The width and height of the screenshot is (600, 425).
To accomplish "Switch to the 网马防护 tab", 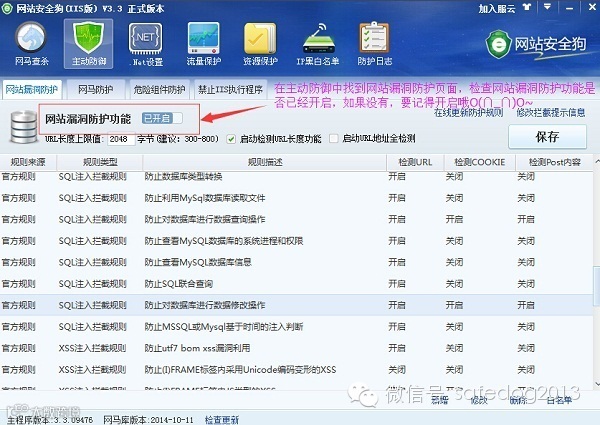I will (95, 90).
